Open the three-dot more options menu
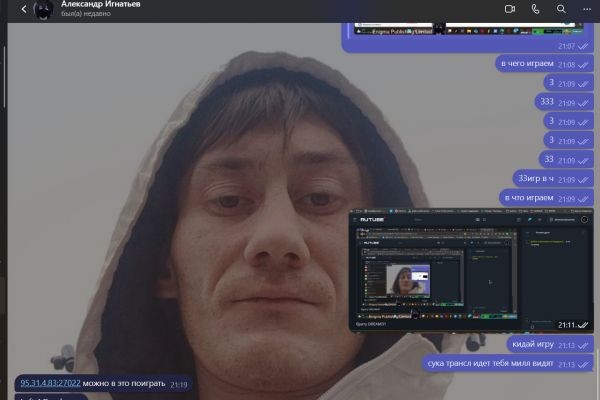Viewport: 600px width, 400px height. 585,9
